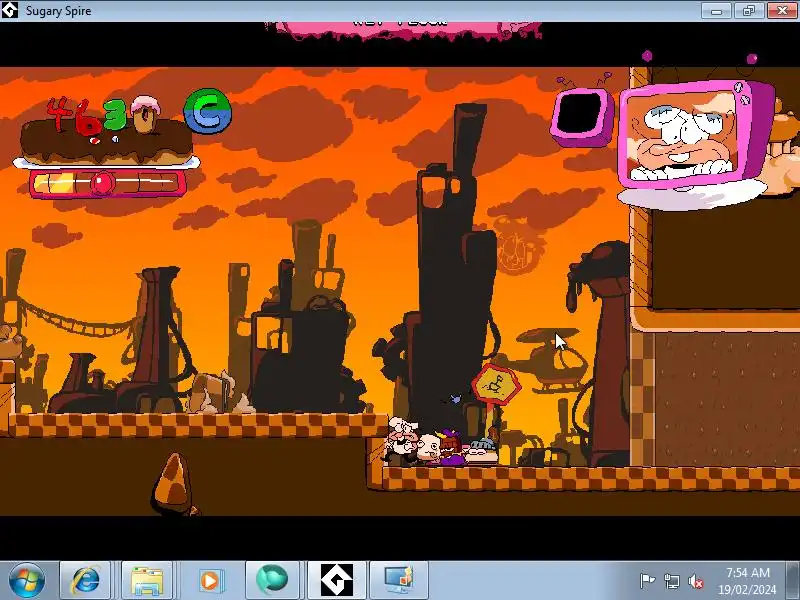Click the candy corn on the ground
The width and height of the screenshot is (800, 600).
click(x=173, y=483)
